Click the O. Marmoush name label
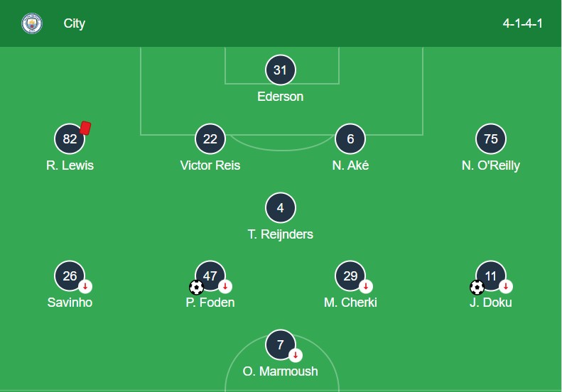This screenshot has height=392, width=562. (281, 371)
